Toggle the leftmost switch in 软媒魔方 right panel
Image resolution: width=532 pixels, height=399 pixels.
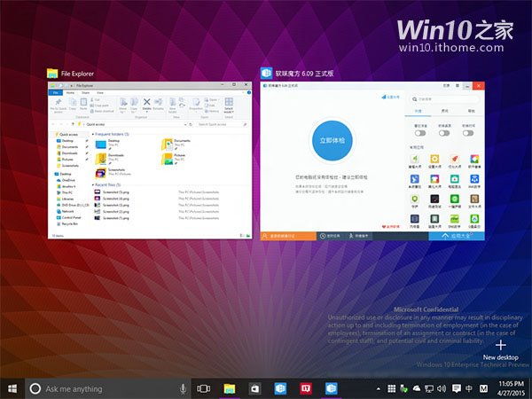(420, 133)
